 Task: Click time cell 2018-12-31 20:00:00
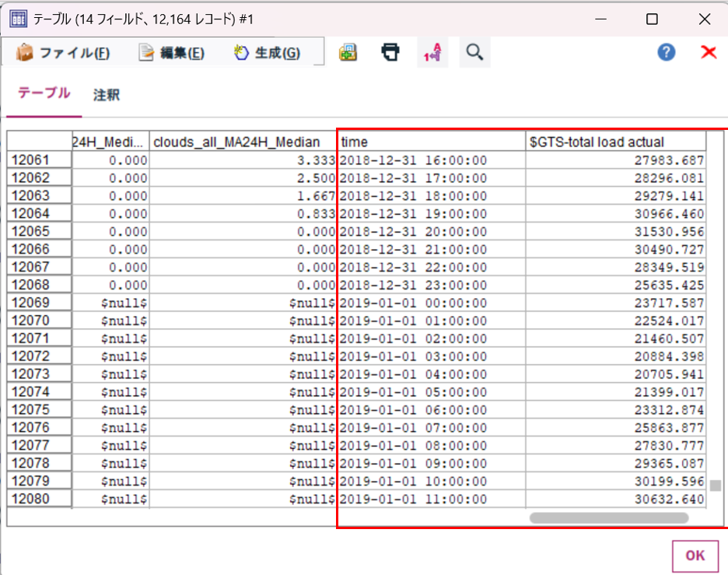click(x=432, y=231)
